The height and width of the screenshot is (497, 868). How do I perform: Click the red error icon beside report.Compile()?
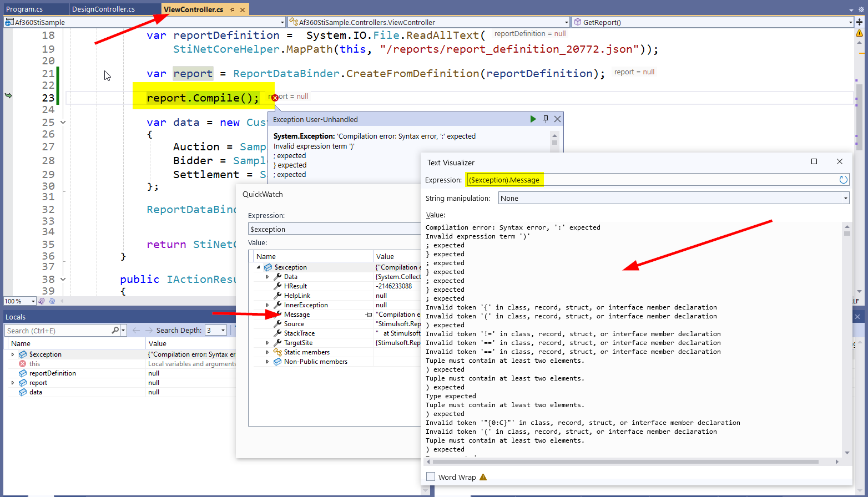coord(275,98)
